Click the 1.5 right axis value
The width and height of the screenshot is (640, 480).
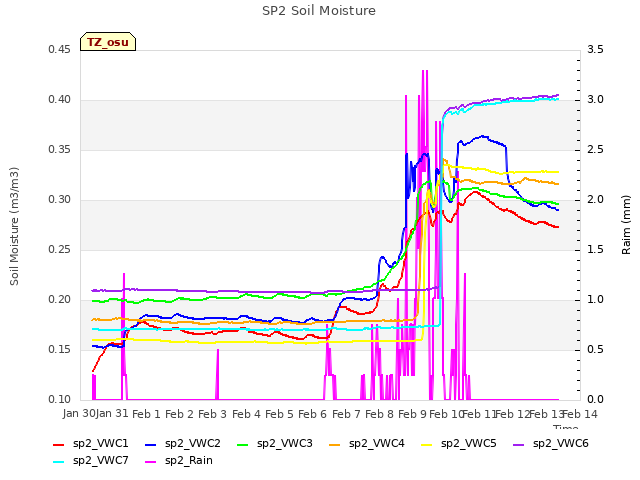pyautogui.click(x=595, y=250)
